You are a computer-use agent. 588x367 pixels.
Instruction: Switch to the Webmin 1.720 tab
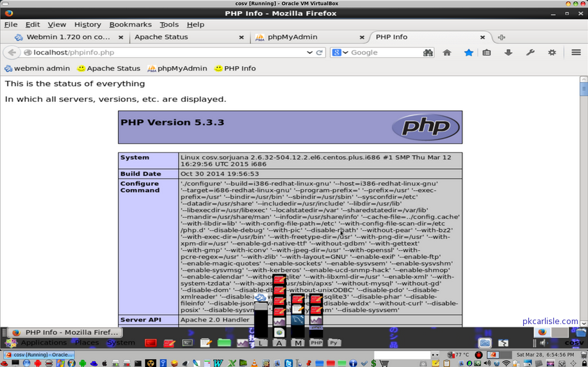tap(69, 37)
